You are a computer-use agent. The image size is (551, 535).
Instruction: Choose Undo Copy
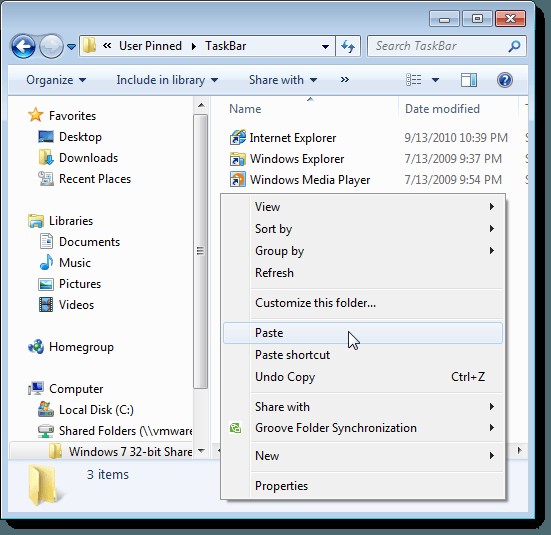click(363, 377)
